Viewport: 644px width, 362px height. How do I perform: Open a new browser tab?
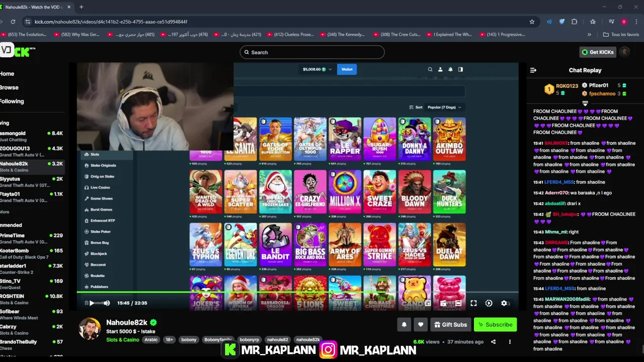tap(82, 7)
